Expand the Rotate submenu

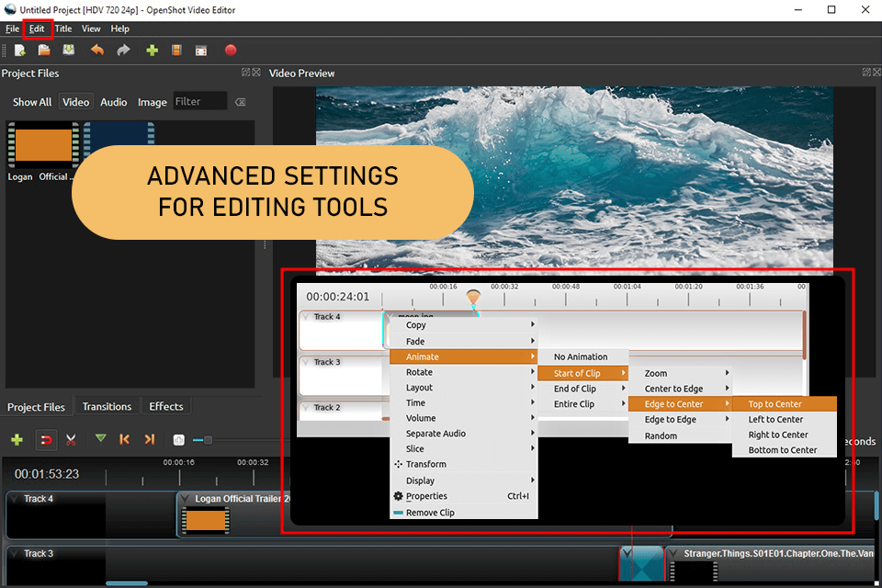click(463, 372)
